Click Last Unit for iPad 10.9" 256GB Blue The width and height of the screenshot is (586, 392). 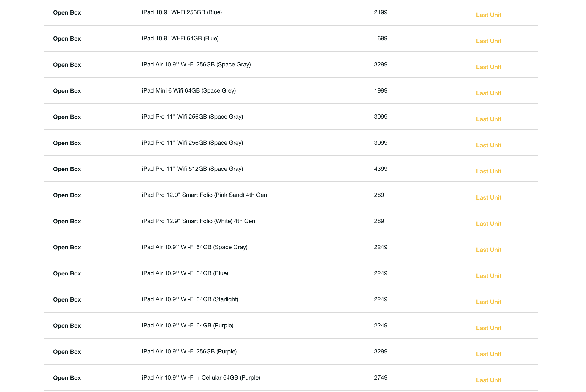488,15
